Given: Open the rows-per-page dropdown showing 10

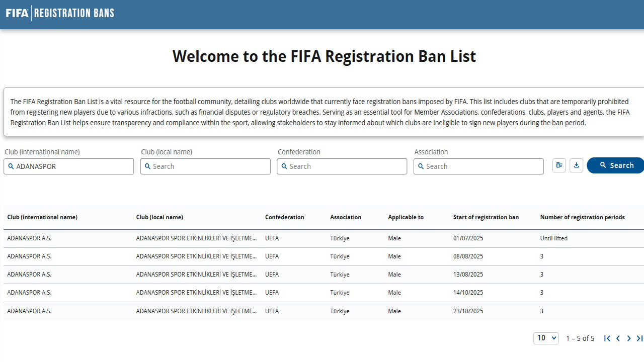Looking at the screenshot, I should pos(546,338).
